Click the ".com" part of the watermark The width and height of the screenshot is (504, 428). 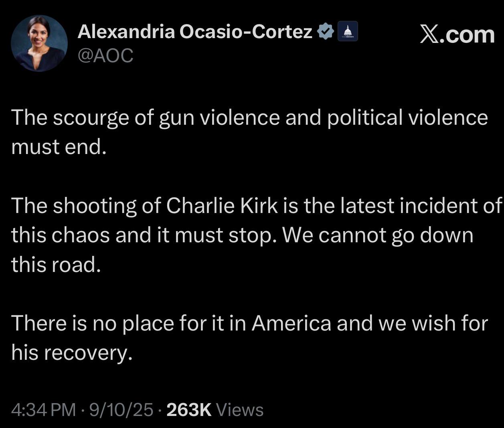click(x=467, y=34)
